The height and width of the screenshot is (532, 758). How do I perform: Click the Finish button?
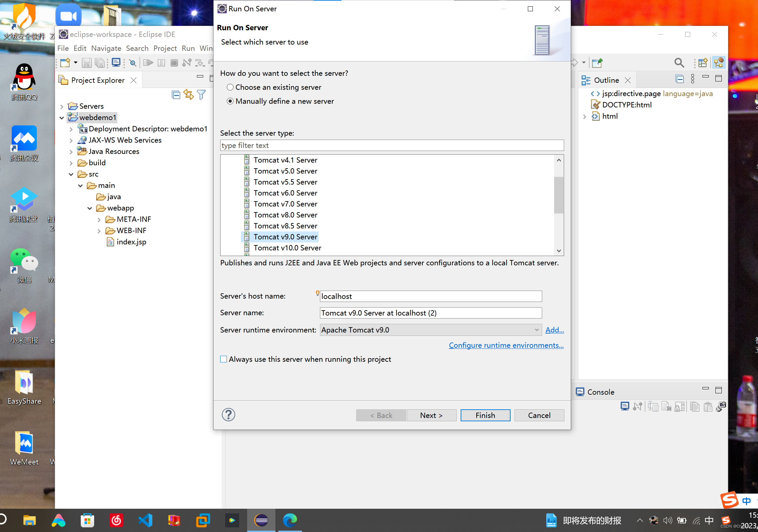coord(485,415)
